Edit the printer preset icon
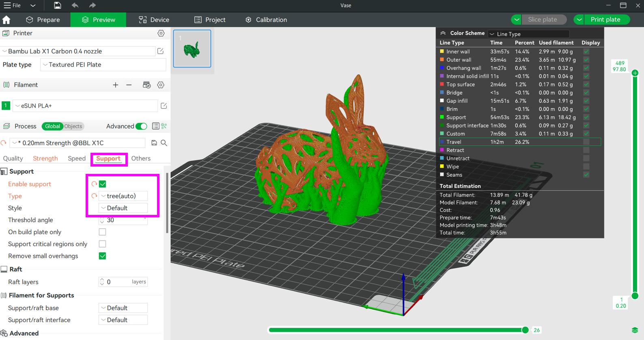The width and height of the screenshot is (644, 340). pyautogui.click(x=161, y=51)
